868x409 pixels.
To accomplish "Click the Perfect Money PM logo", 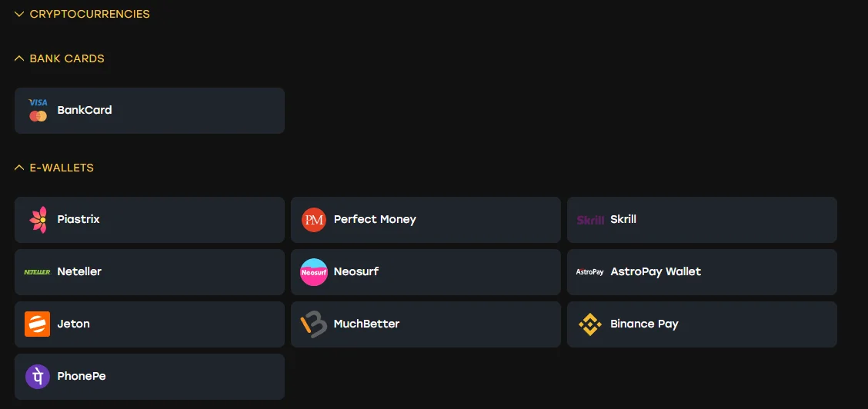I will pyautogui.click(x=314, y=219).
